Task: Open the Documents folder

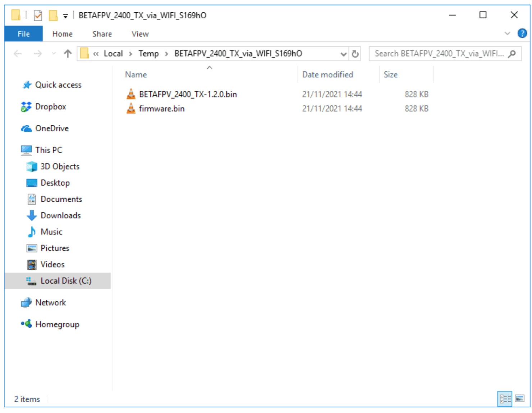Action: [x=61, y=199]
